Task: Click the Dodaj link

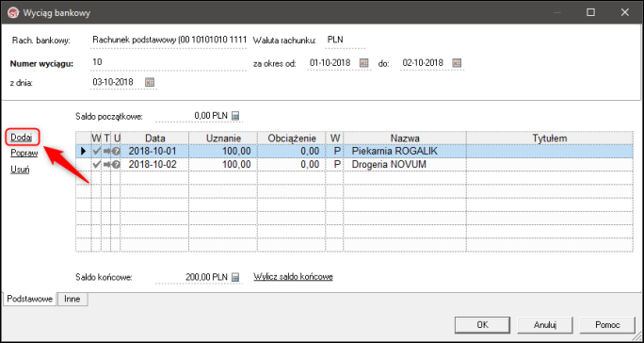Action: tap(22, 137)
